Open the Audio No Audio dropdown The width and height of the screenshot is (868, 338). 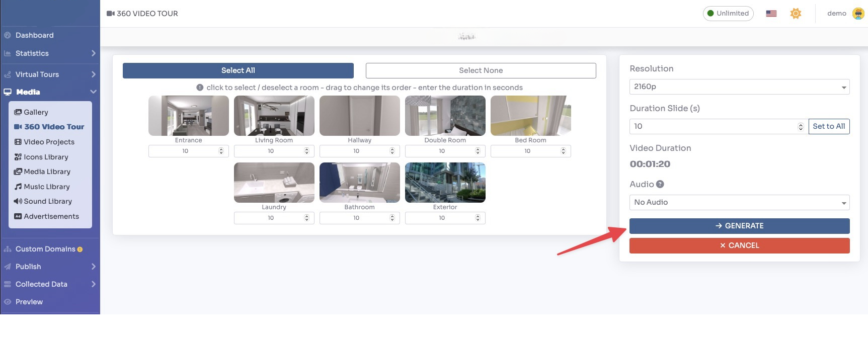pos(739,202)
